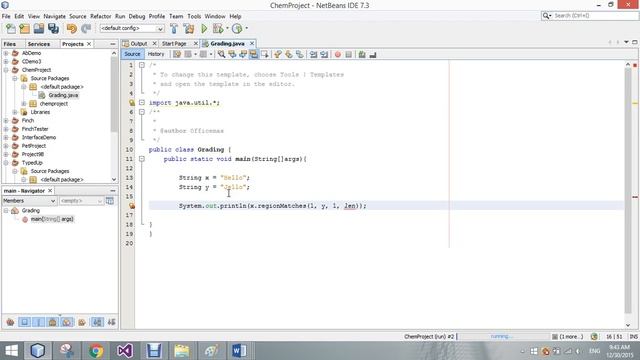The image size is (640, 360).
Task: Click the Start Macro Recording red icon
Action: 338,54
